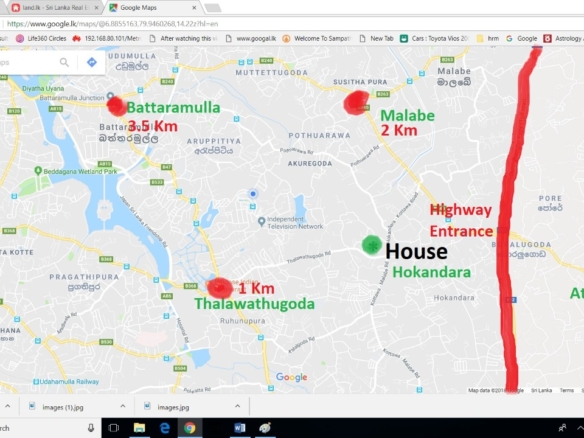Click the browser address bar URL
Viewport: 584px width, 438px height.
pyautogui.click(x=112, y=24)
